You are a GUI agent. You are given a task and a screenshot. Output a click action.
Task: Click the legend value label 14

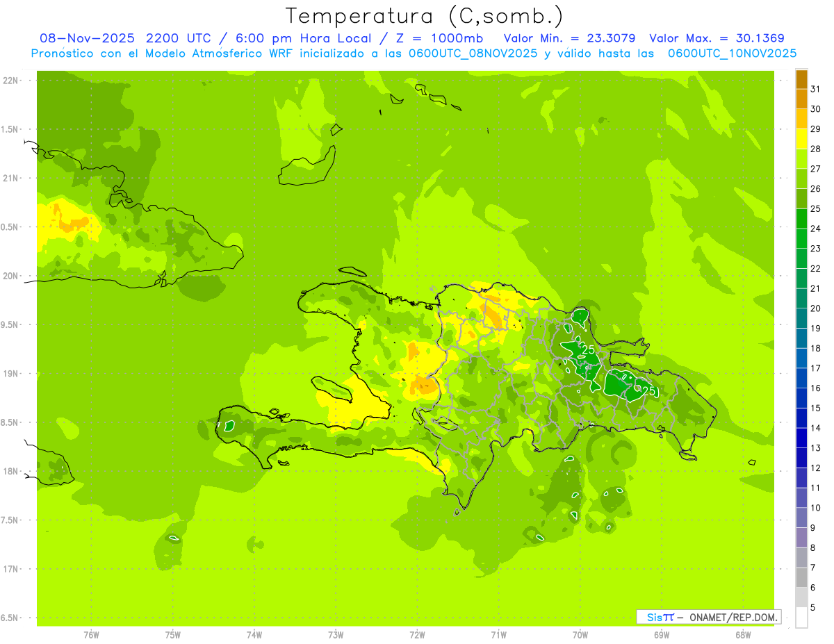coord(815,428)
